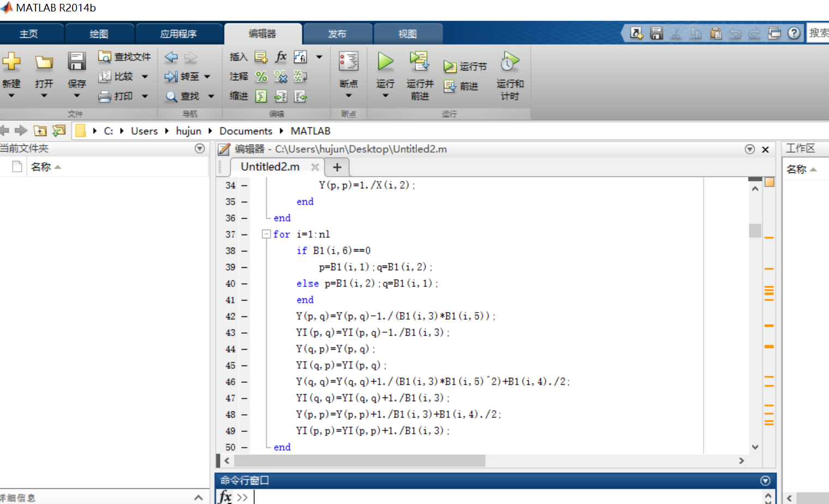Toggle breakpoint dash on line 46
Screen dimensions: 829x504
pos(244,382)
